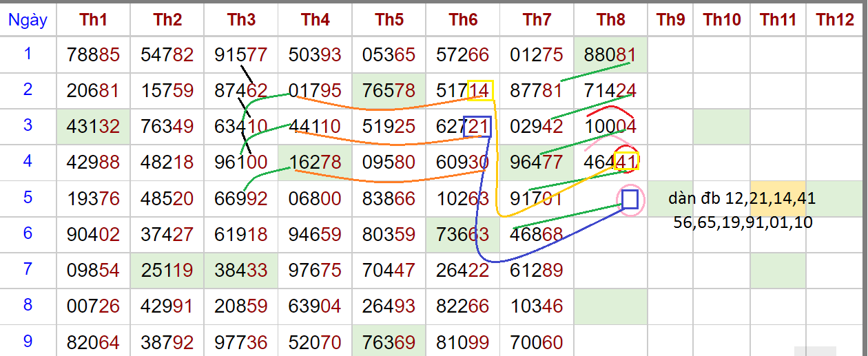Click cell value 19376
This screenshot has height=356, width=868.
click(93, 199)
